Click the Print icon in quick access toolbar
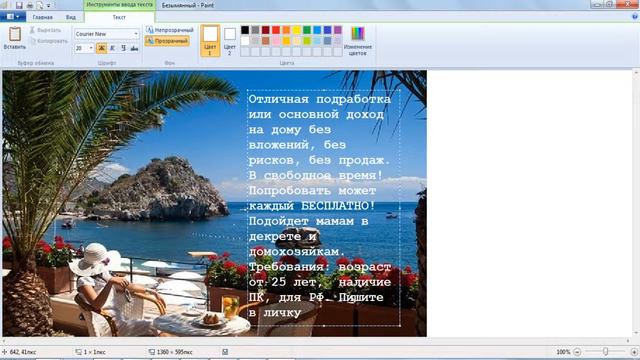 pos(30,5)
